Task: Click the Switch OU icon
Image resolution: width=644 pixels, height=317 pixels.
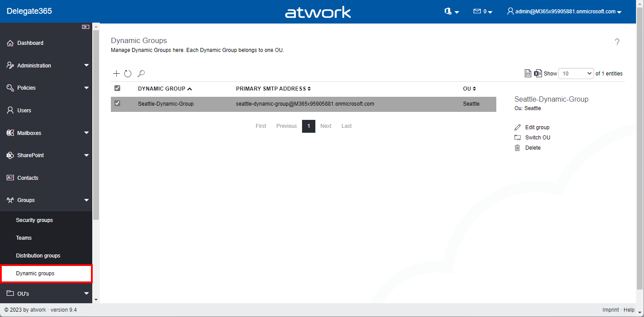Action: (x=518, y=138)
